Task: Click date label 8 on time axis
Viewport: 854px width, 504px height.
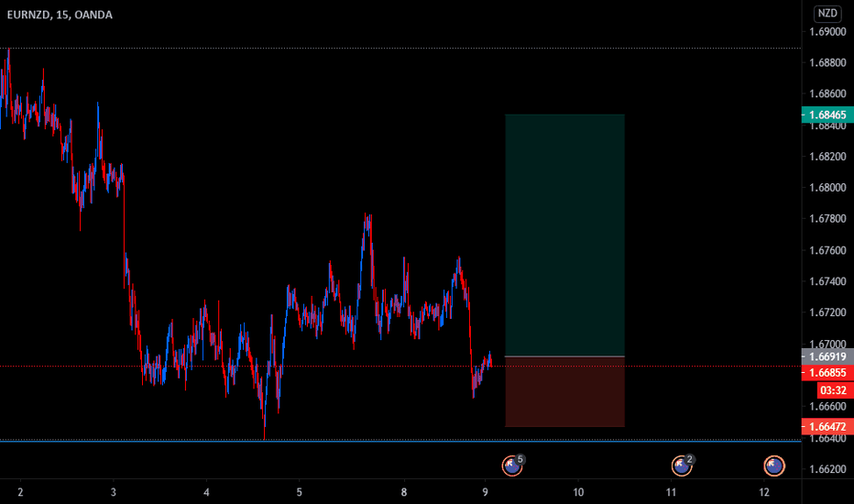Action: (x=403, y=492)
